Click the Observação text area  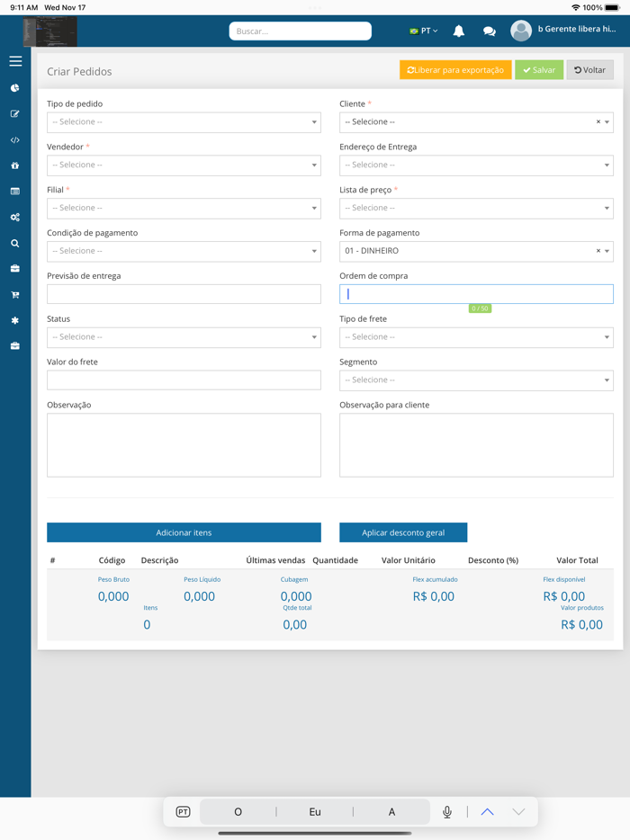pos(184,445)
